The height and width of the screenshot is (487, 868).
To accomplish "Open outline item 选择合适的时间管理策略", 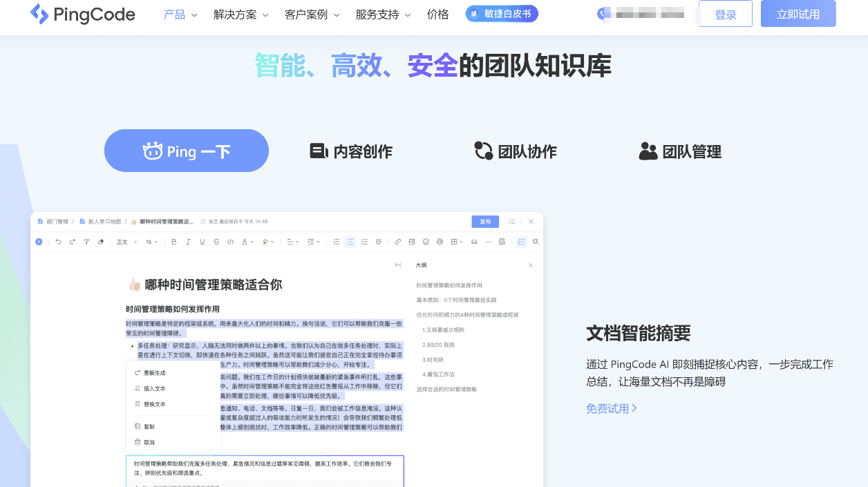I will coord(446,389).
